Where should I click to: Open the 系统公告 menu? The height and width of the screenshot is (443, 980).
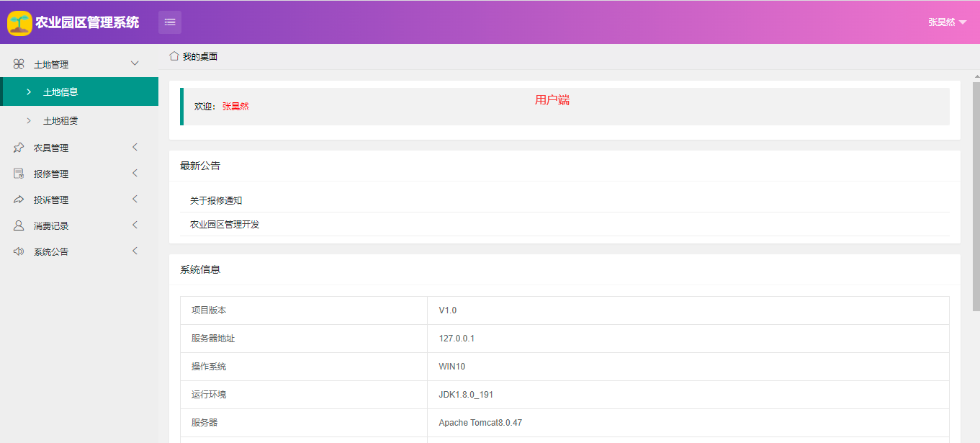coord(79,251)
